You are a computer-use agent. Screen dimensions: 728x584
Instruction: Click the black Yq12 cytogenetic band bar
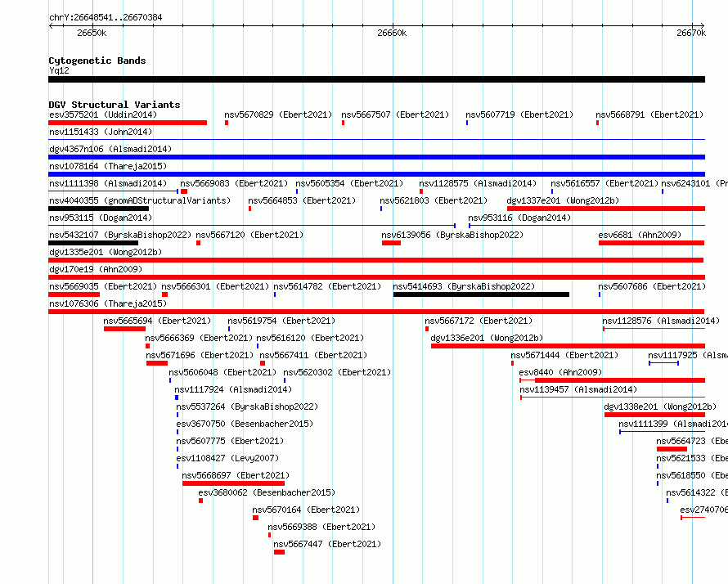point(376,79)
